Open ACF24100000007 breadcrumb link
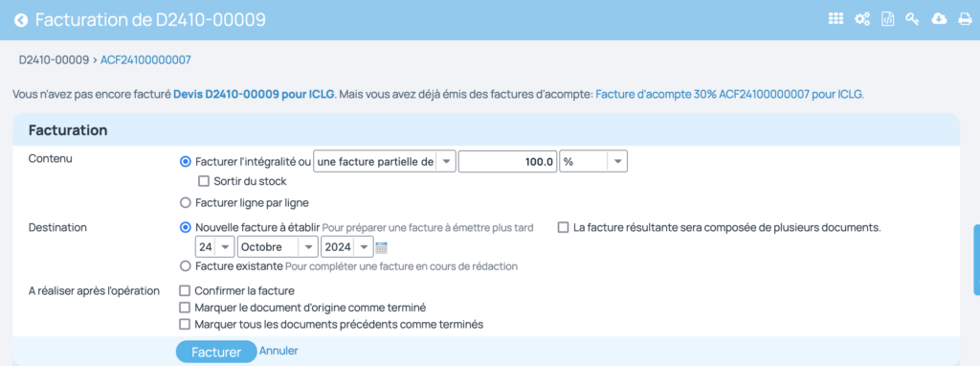Image resolution: width=980 pixels, height=366 pixels. tap(145, 60)
